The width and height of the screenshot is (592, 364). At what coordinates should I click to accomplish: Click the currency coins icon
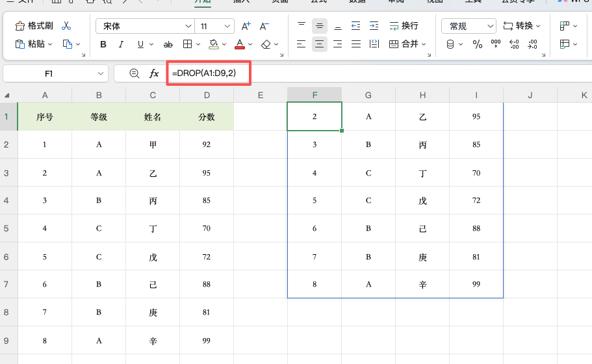pos(450,44)
